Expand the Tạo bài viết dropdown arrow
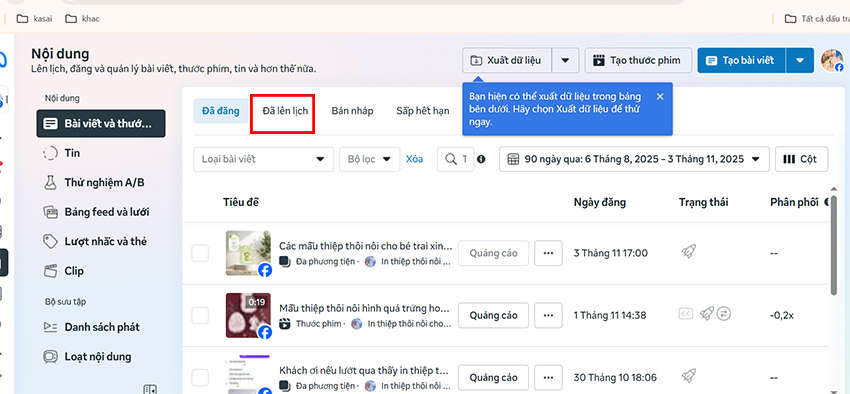The width and height of the screenshot is (850, 394). 800,60
